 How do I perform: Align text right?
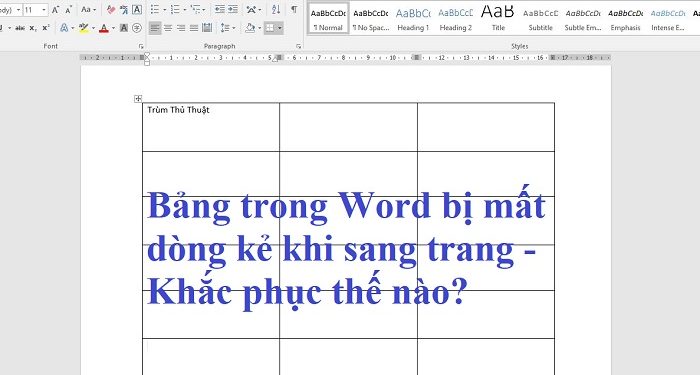(x=181, y=28)
